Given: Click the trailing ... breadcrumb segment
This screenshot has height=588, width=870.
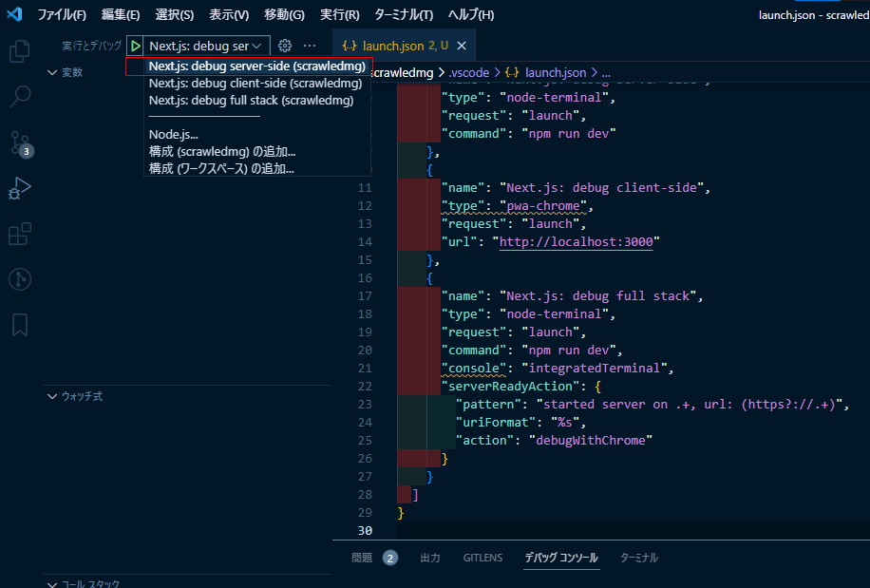Looking at the screenshot, I should coord(606,72).
